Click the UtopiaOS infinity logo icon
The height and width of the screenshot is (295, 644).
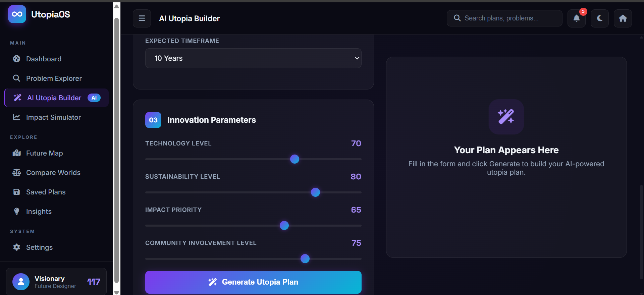coord(17,14)
